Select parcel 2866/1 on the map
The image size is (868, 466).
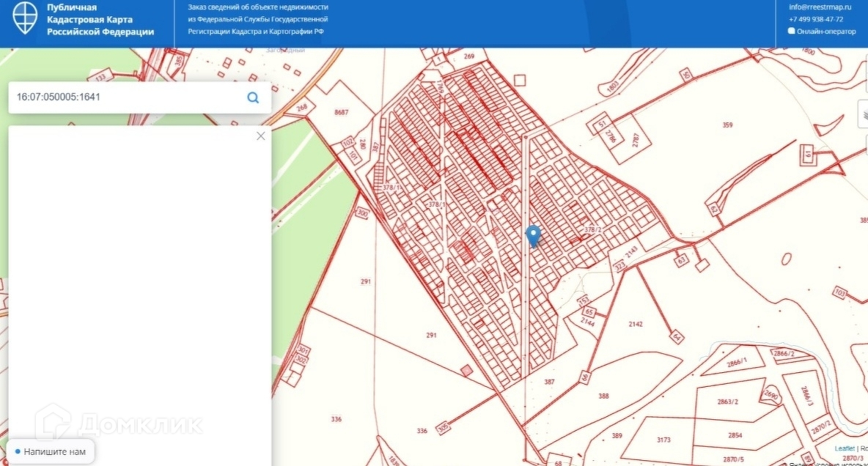(x=737, y=363)
